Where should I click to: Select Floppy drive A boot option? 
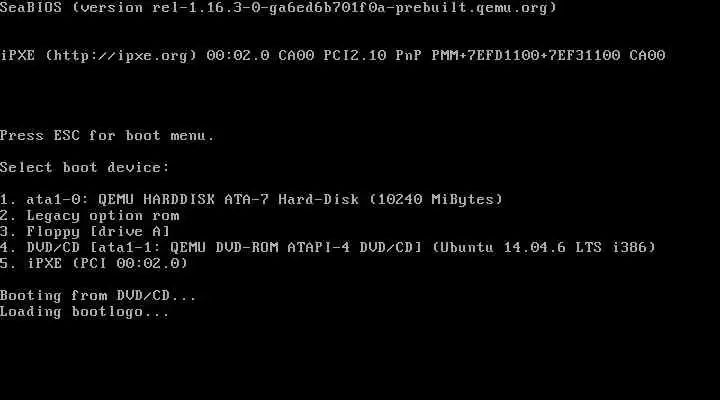pos(85,231)
